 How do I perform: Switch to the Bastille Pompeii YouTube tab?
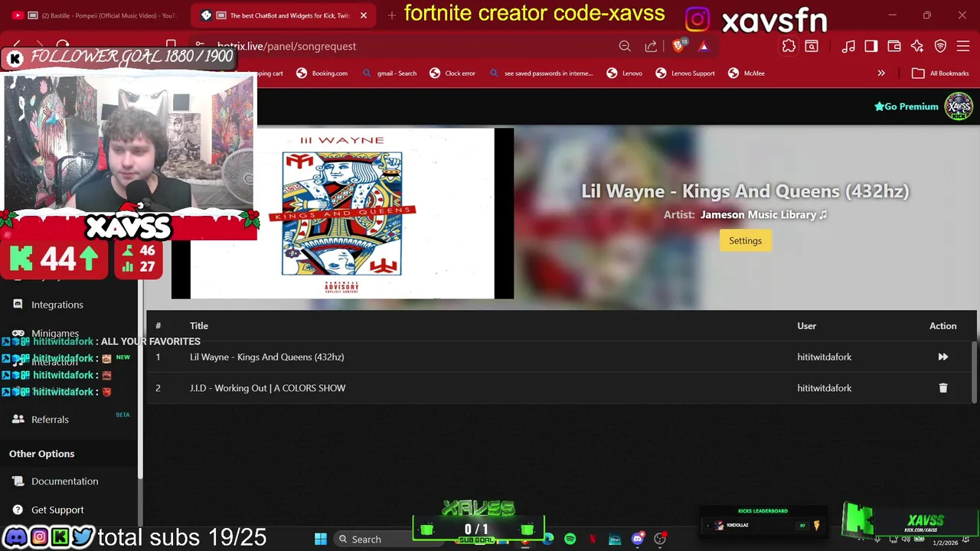click(x=96, y=15)
